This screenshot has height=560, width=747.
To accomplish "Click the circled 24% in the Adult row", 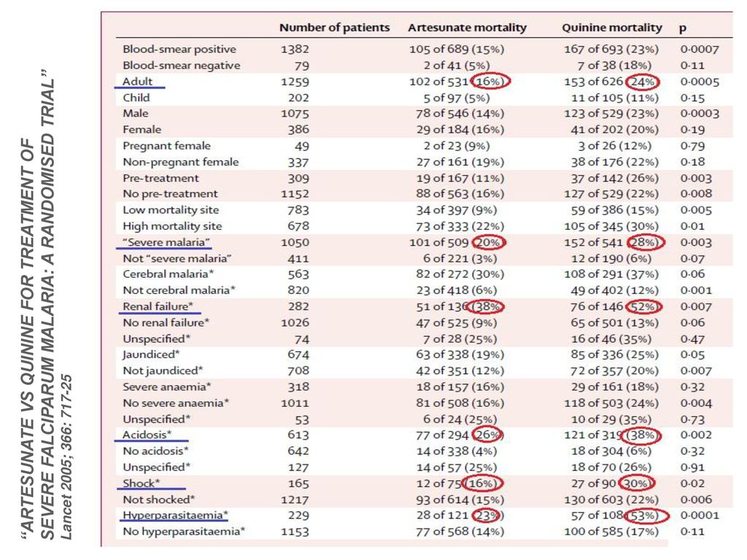I will point(643,82).
